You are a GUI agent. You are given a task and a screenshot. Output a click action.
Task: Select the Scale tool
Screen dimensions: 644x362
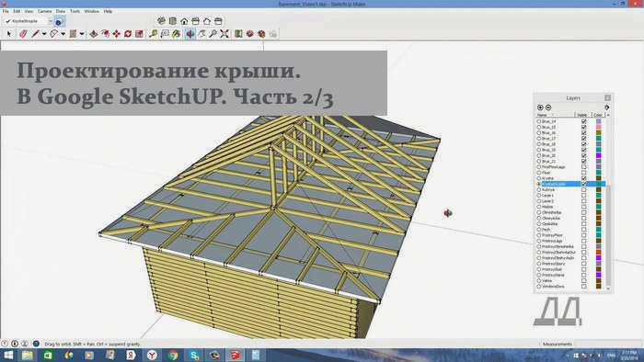139,34
